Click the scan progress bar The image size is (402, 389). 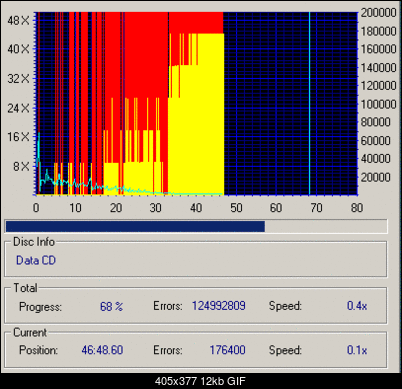pos(196,227)
